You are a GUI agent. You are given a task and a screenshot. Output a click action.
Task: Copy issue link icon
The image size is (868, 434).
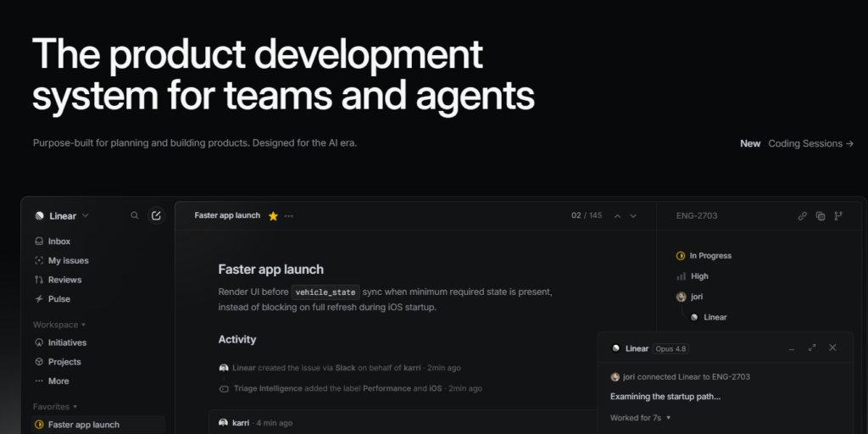802,216
